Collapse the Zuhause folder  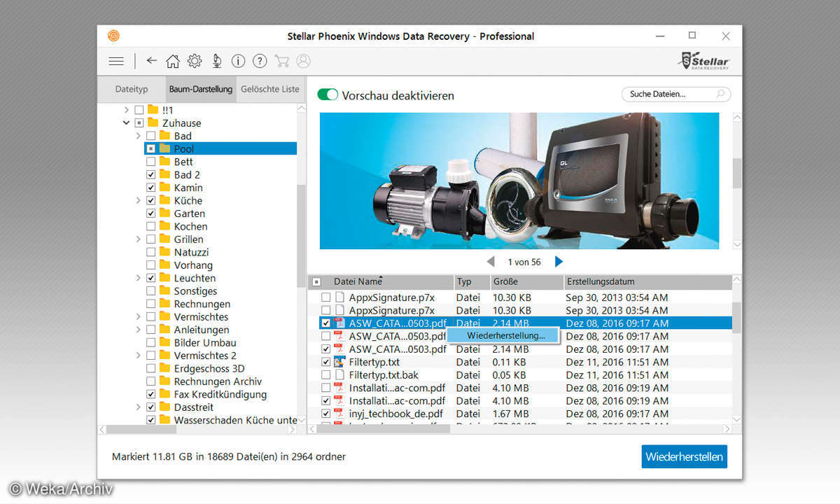(x=126, y=123)
